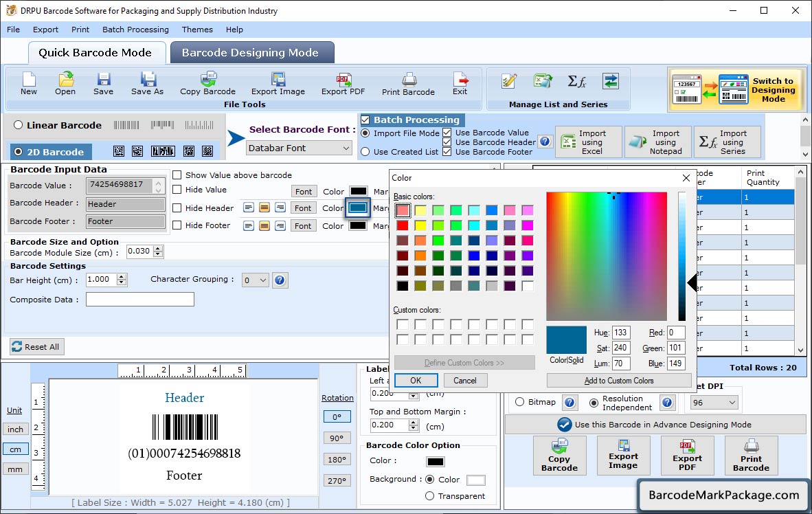The width and height of the screenshot is (812, 514).
Task: Enable Show Value above barcode
Action: click(x=177, y=175)
